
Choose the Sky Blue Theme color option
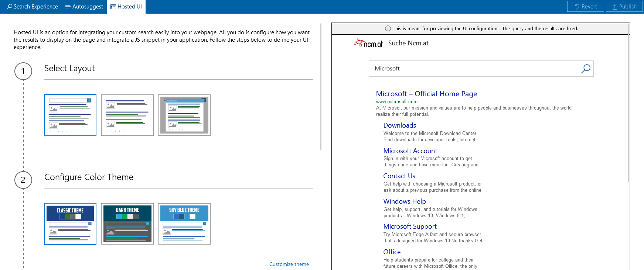click(x=184, y=224)
